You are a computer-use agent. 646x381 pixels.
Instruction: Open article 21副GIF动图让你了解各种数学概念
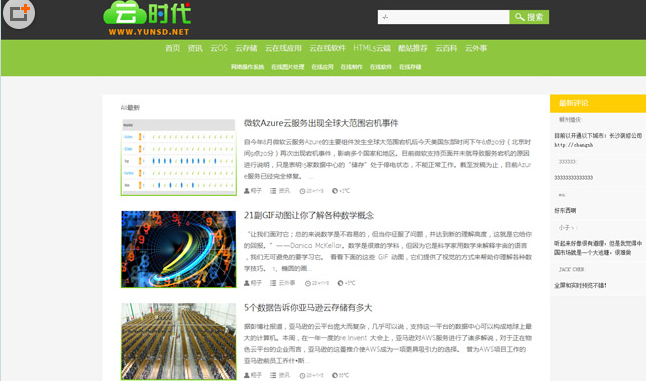(x=309, y=215)
